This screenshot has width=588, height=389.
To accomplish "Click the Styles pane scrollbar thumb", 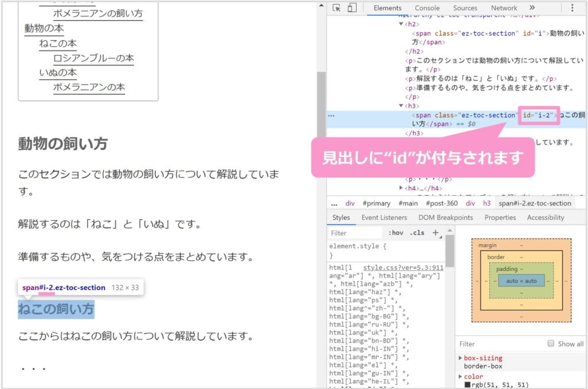I will point(450,251).
